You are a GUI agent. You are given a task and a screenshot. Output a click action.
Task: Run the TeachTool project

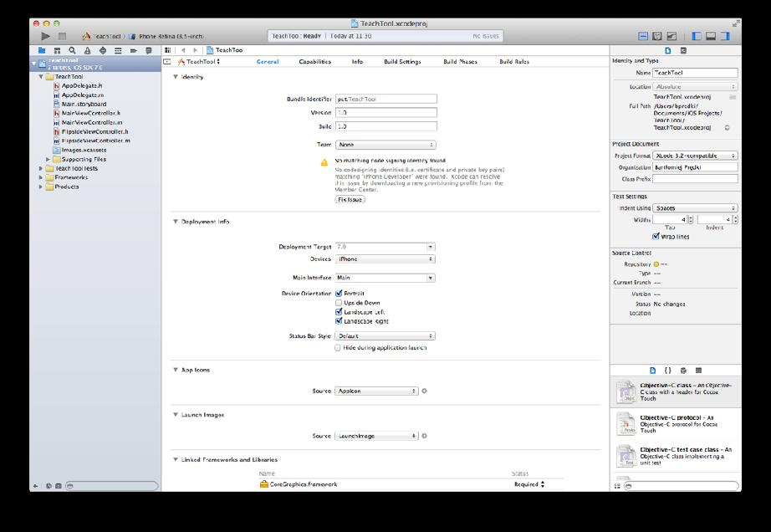pos(45,36)
